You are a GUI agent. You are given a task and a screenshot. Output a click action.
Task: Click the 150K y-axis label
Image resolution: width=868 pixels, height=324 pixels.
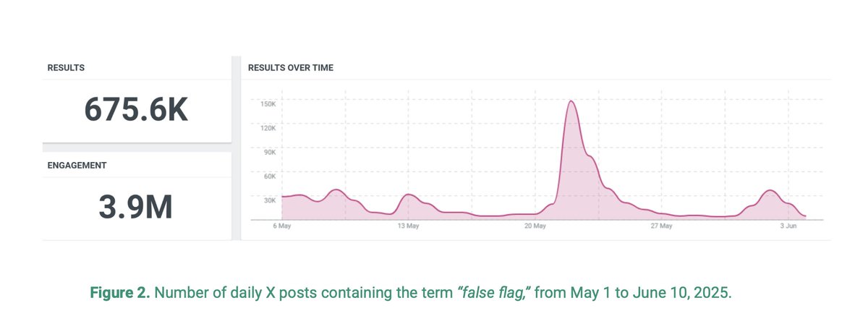(x=268, y=104)
